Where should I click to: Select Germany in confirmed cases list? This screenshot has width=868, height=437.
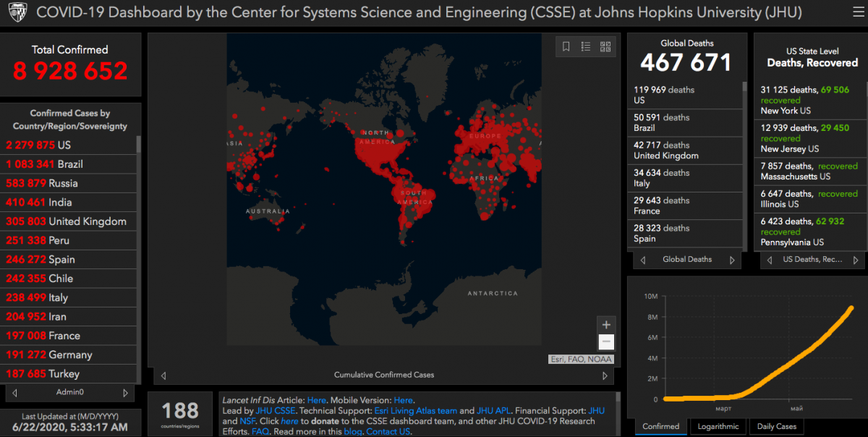[x=68, y=355]
